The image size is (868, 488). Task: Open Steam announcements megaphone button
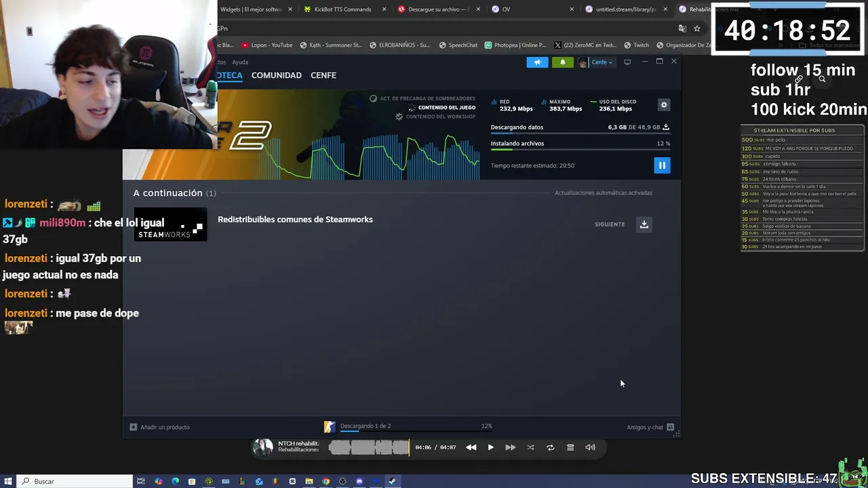[x=537, y=62]
